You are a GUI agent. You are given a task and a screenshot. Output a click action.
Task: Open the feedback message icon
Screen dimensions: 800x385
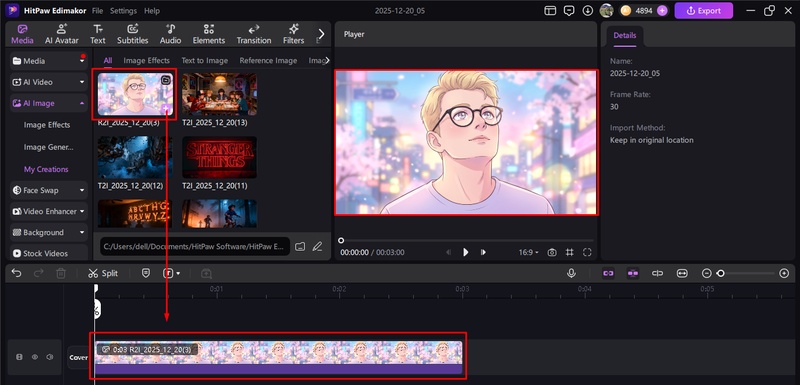coord(569,11)
